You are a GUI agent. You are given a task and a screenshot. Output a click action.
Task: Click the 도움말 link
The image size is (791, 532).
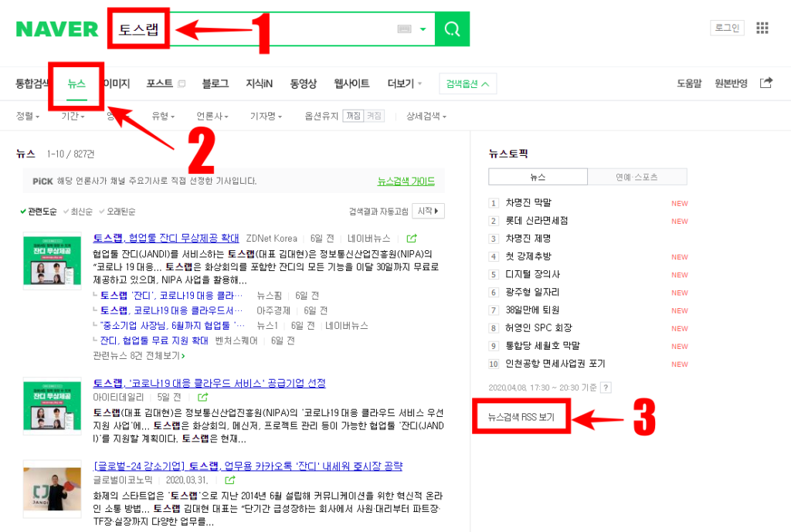(689, 83)
